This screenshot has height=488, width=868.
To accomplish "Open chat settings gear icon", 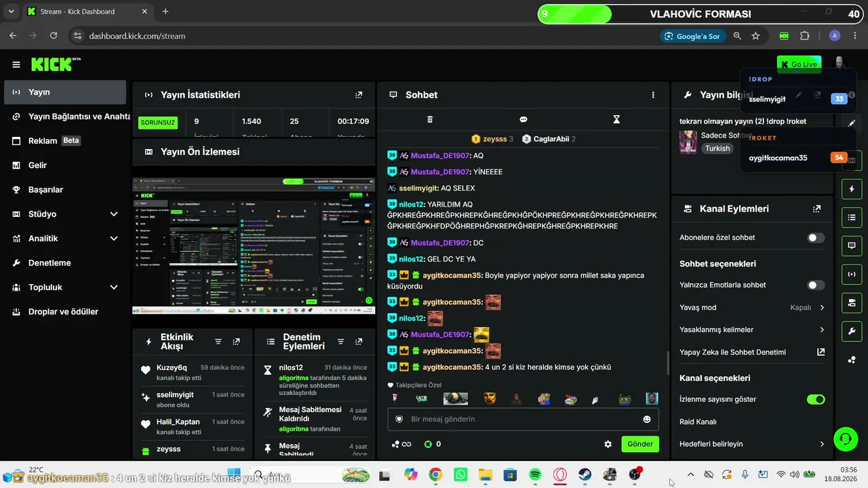I will (x=608, y=444).
